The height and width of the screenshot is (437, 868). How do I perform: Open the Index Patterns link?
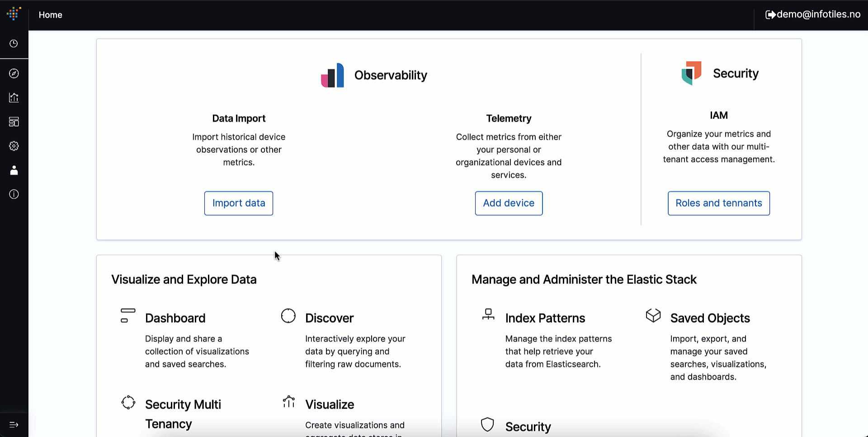tap(545, 318)
